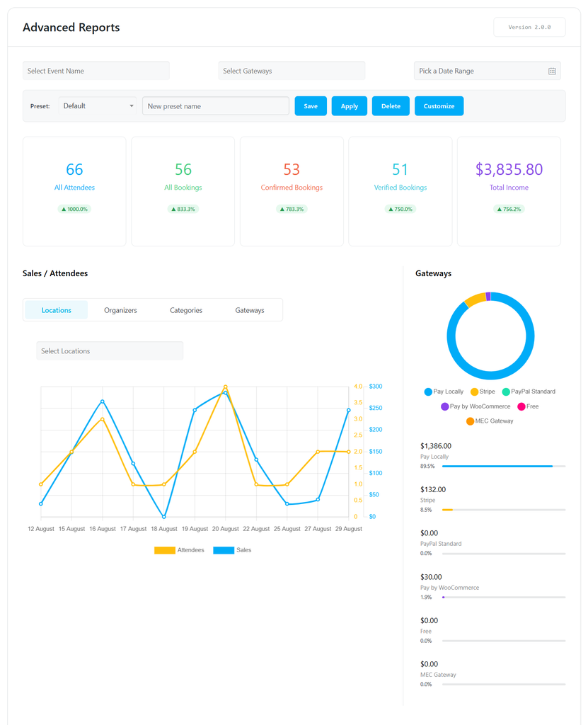The width and height of the screenshot is (588, 725).
Task: Switch to the Gateways tab
Action: (x=250, y=310)
